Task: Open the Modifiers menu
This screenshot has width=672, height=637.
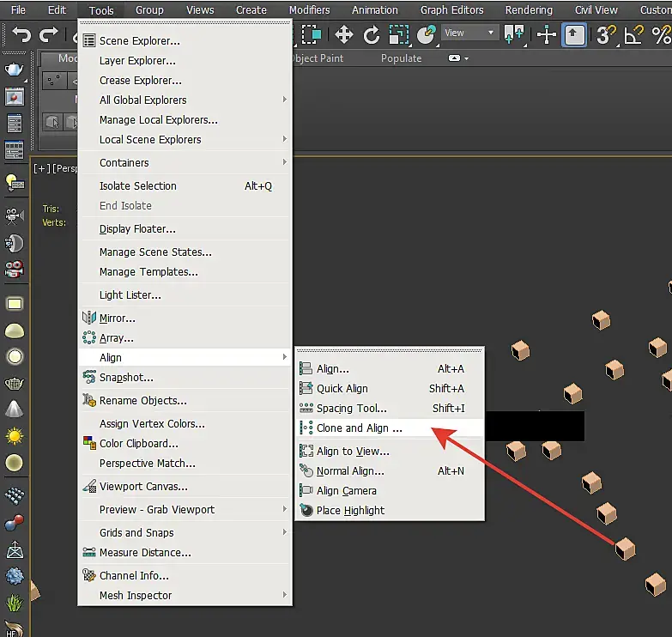Action: point(310,9)
